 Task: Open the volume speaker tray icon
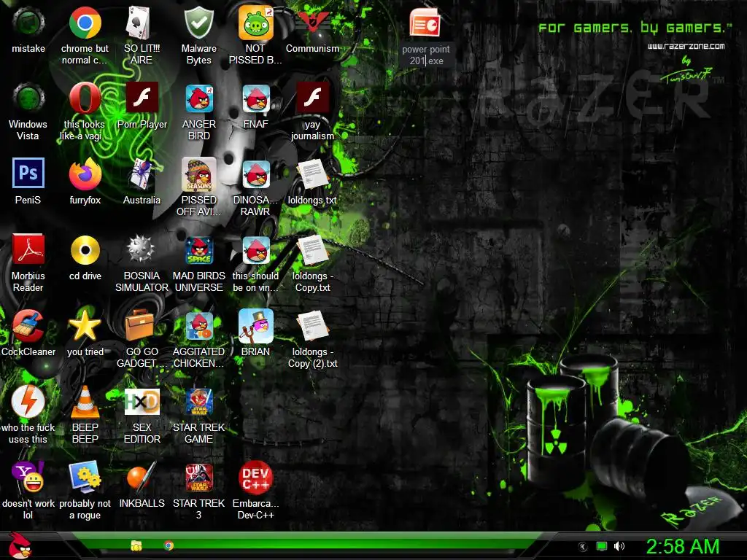(x=619, y=547)
